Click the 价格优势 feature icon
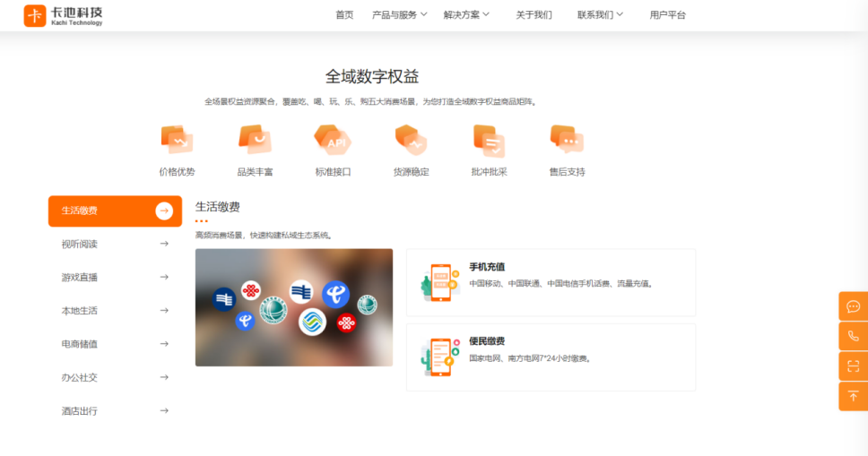The image size is (868, 456). [177, 140]
